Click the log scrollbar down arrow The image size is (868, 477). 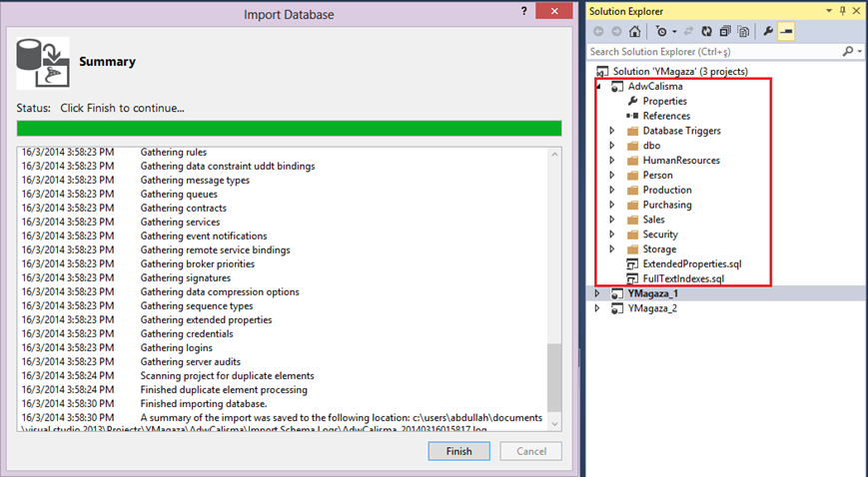tap(554, 424)
